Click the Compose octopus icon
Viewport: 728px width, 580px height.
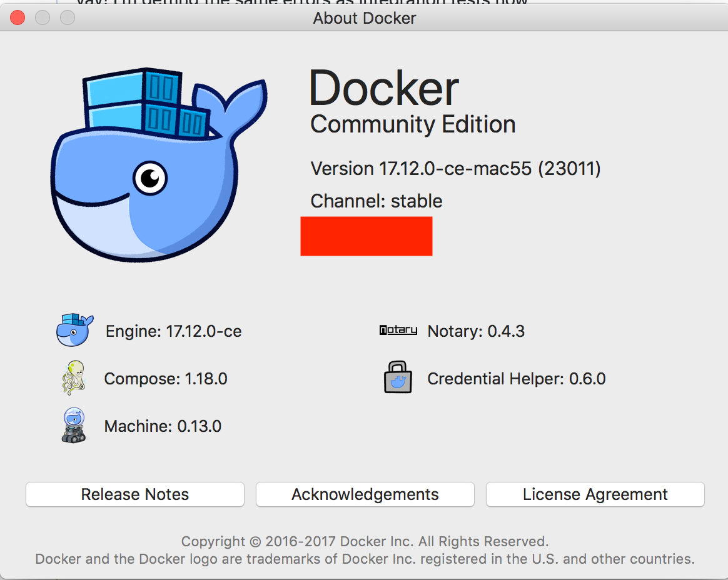pos(74,377)
